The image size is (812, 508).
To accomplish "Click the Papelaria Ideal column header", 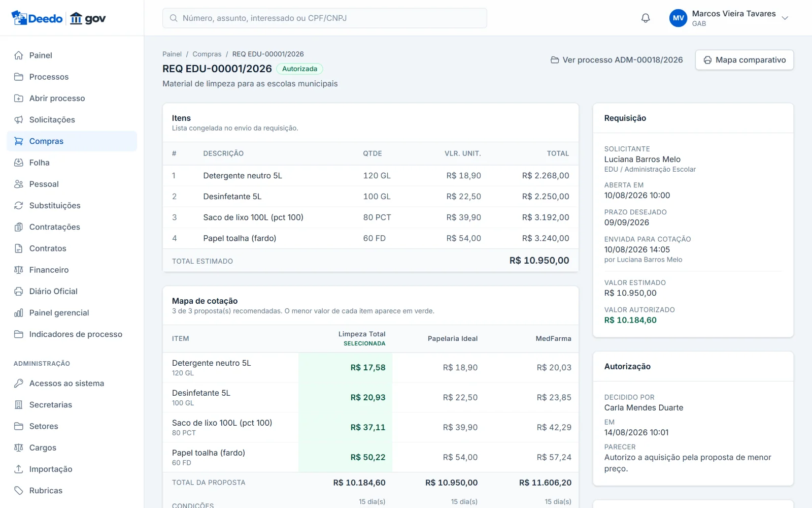I will [x=453, y=338].
